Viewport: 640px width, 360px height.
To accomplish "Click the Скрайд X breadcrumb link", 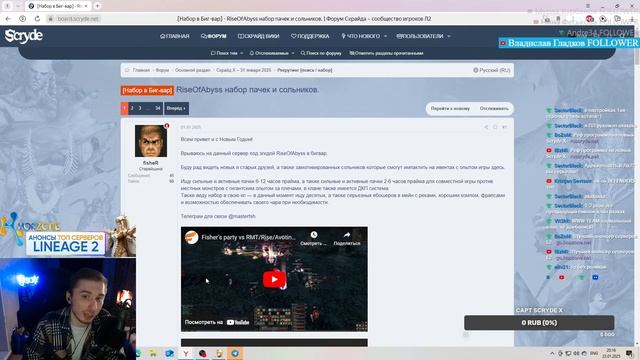I will pyautogui.click(x=244, y=70).
